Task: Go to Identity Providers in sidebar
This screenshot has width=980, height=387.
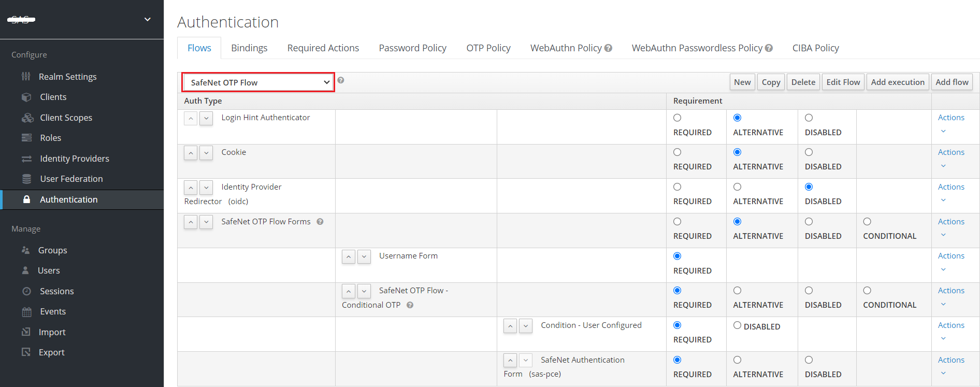Action: pyautogui.click(x=74, y=159)
